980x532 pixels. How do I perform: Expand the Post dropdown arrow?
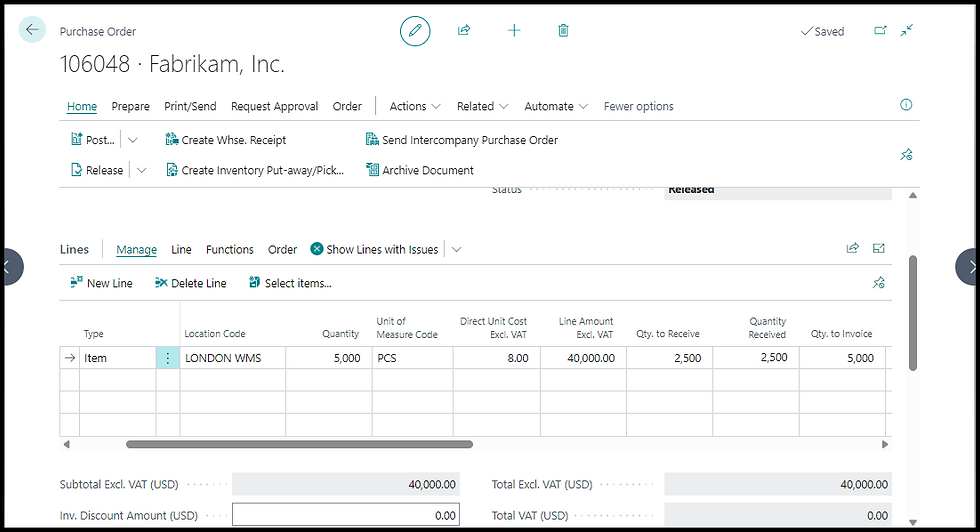132,140
